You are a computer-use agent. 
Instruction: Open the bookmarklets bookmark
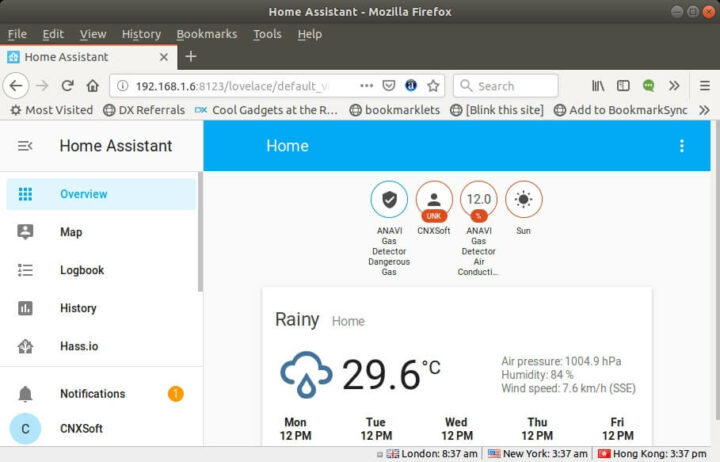tap(394, 110)
